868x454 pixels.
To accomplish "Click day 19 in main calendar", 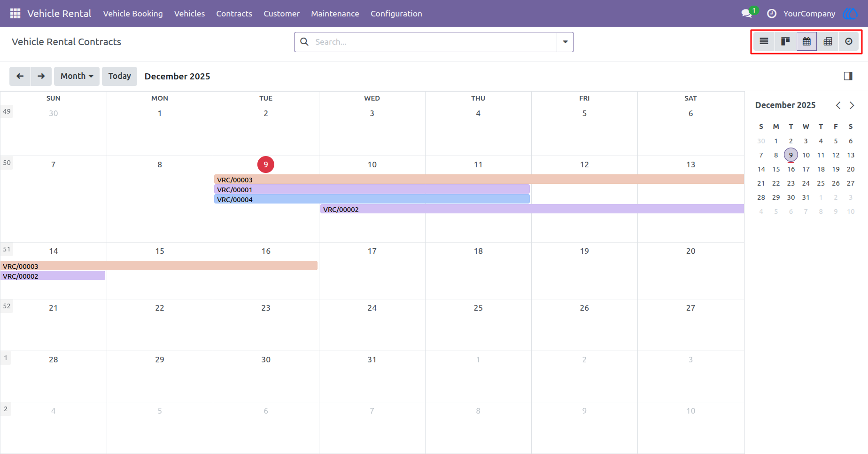I will coord(584,251).
